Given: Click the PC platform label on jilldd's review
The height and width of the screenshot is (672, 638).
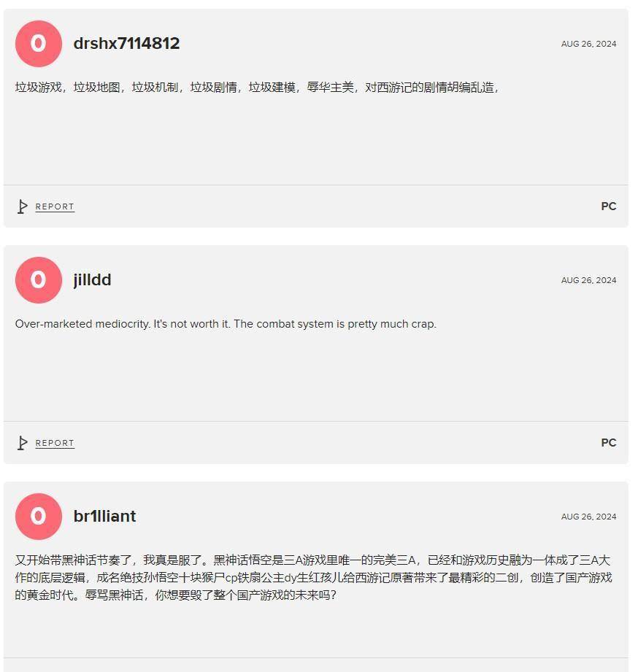Looking at the screenshot, I should tap(608, 442).
